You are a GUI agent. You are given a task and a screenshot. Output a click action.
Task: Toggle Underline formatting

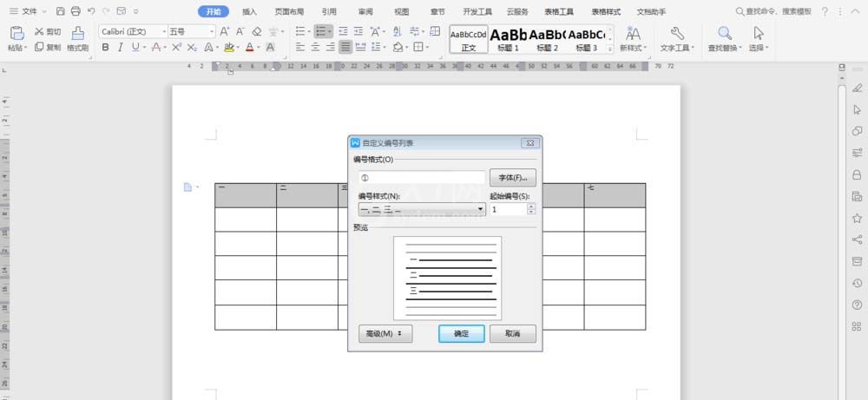click(135, 48)
